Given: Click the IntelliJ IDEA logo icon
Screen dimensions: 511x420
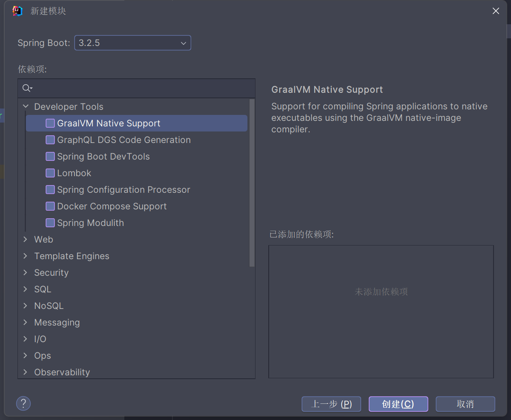Looking at the screenshot, I should click(17, 11).
